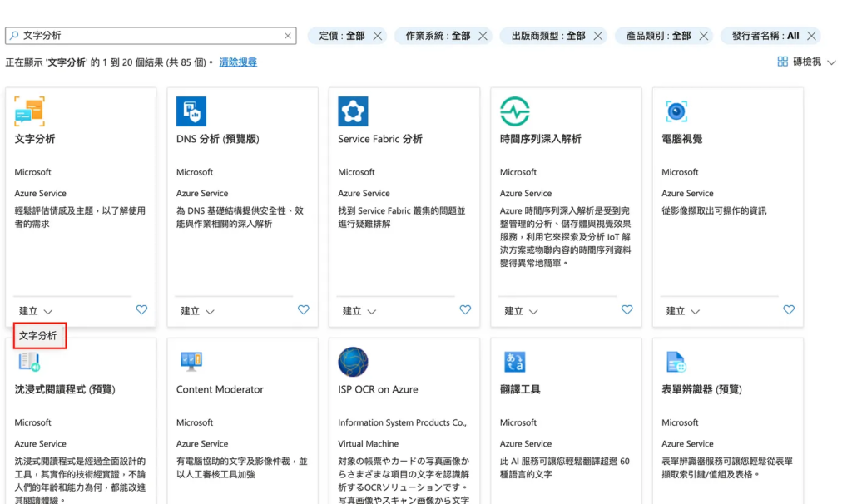The width and height of the screenshot is (852, 504).
Task: Click the 時間序列深入解析 icon
Action: pyautogui.click(x=514, y=111)
